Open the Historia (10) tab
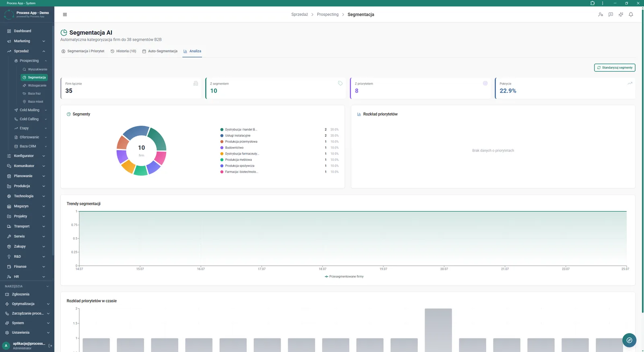 coord(123,51)
